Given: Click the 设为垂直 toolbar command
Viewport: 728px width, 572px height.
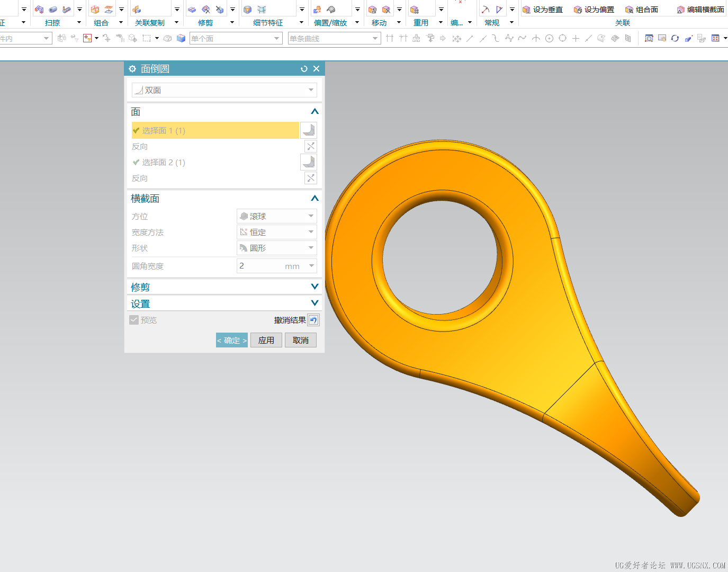Looking at the screenshot, I should click(542, 10).
